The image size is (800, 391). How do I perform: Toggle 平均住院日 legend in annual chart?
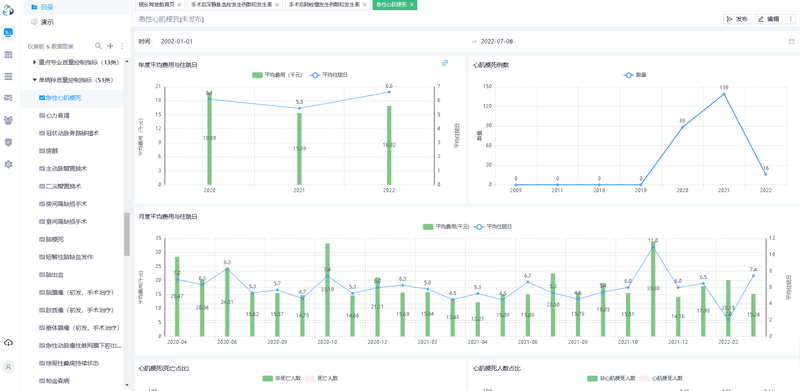[329, 75]
